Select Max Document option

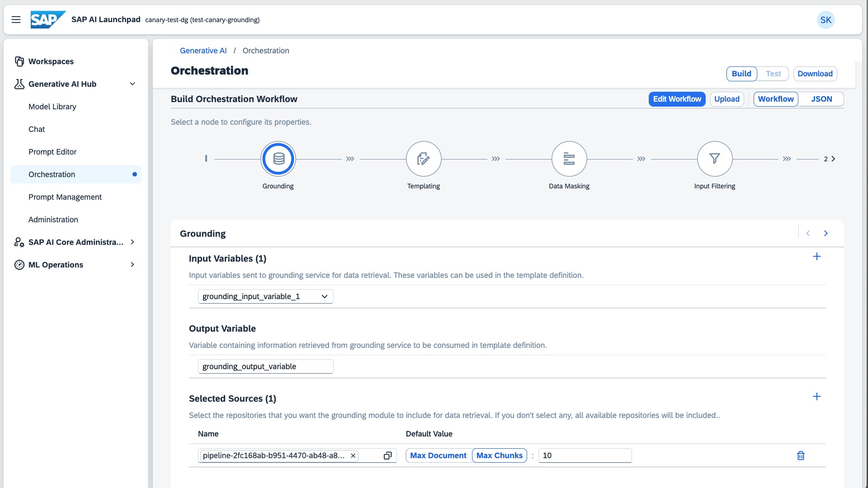point(438,455)
